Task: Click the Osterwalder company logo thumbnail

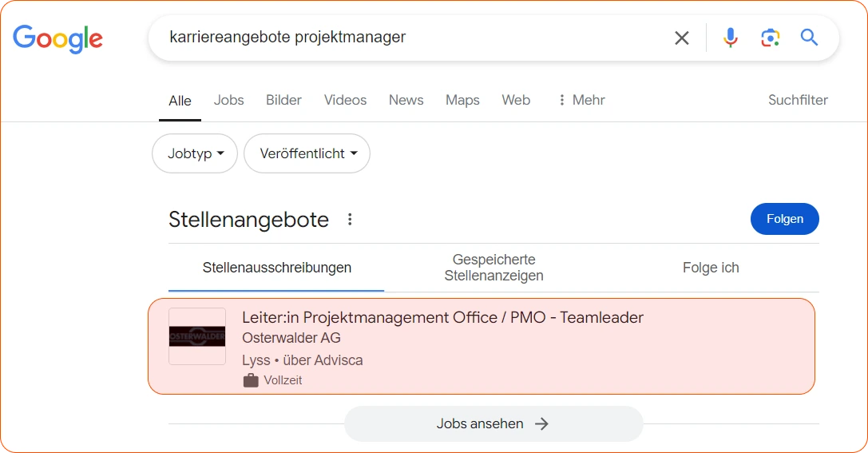Action: pyautogui.click(x=197, y=336)
